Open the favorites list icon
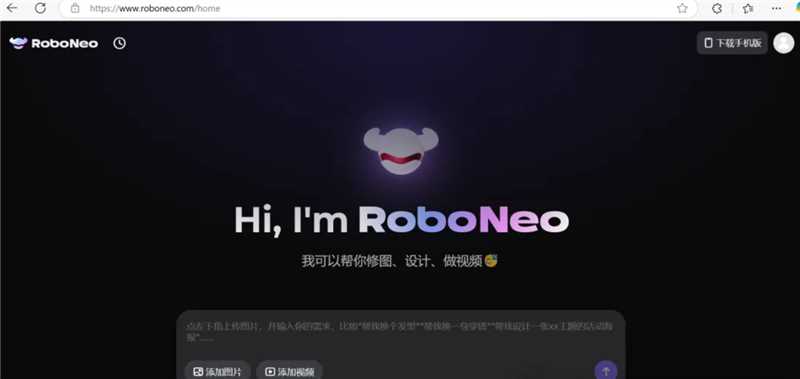800x379 pixels. click(748, 8)
